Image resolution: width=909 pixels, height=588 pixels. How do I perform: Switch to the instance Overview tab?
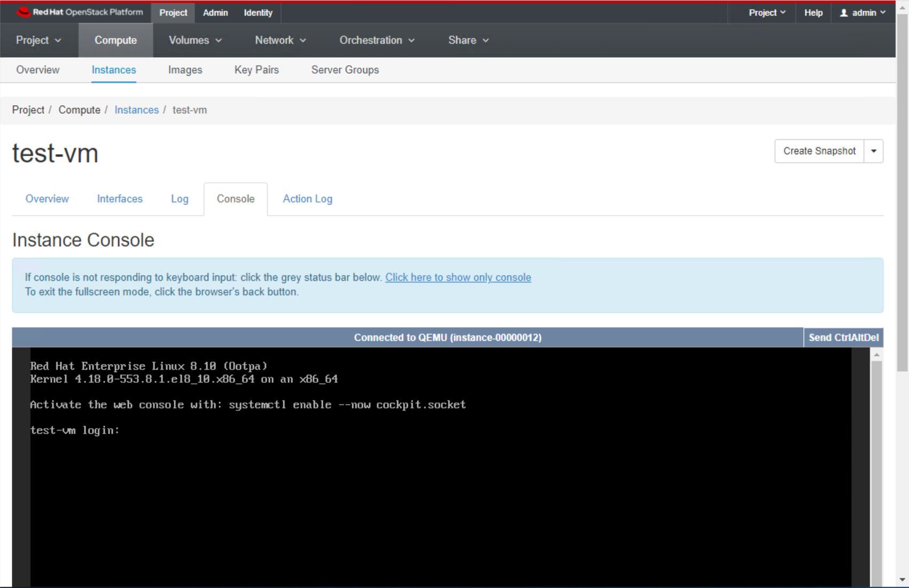[x=47, y=199]
